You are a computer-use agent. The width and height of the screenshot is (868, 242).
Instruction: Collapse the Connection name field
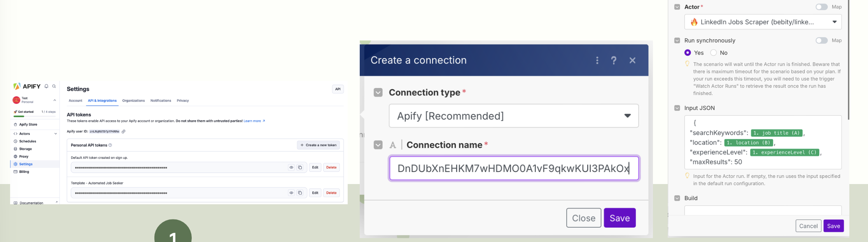378,145
